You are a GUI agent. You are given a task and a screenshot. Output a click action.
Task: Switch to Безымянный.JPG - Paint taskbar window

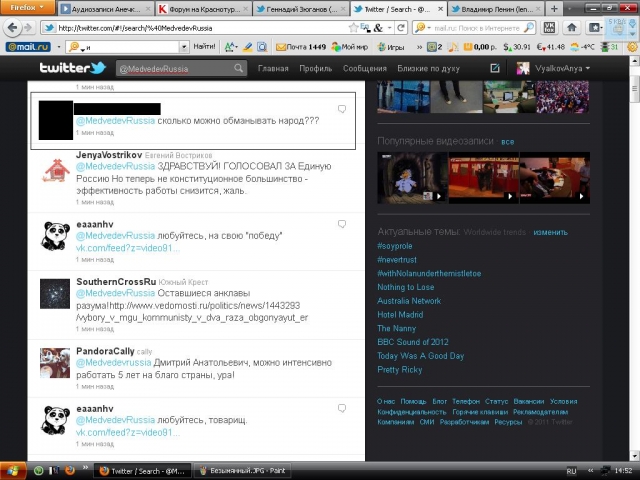click(x=242, y=471)
